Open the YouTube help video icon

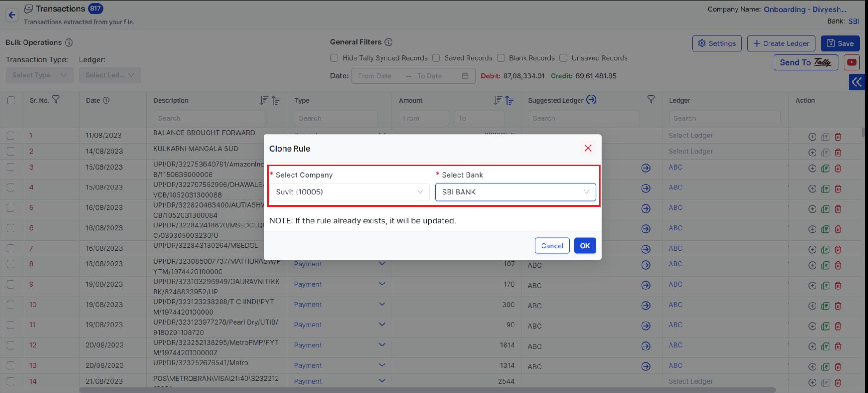pyautogui.click(x=852, y=62)
